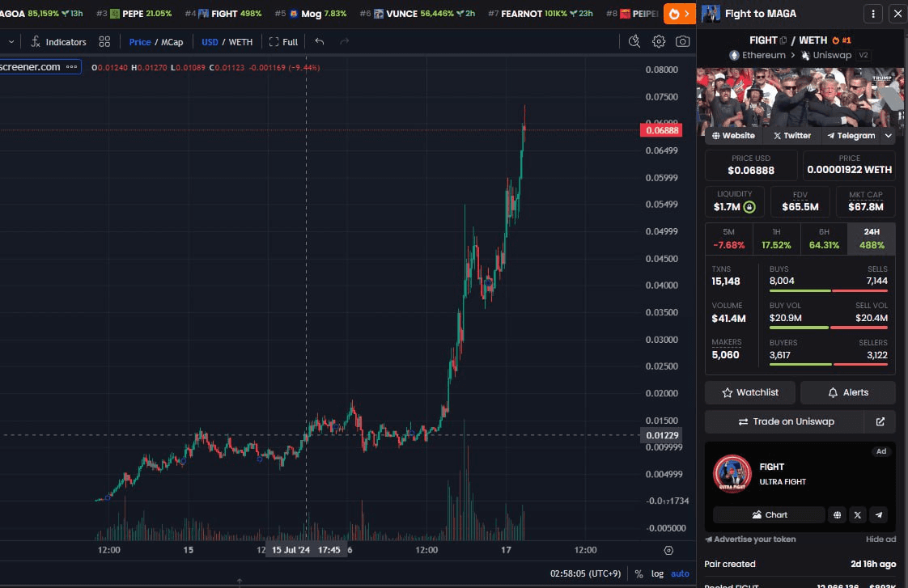Click the Hide ad link
The width and height of the screenshot is (908, 588).
(x=880, y=539)
